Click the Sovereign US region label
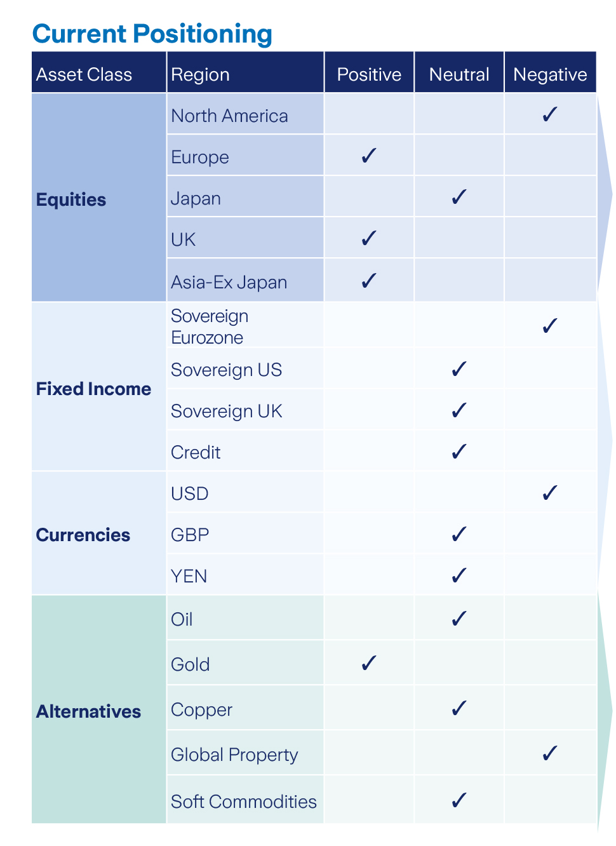The image size is (616, 846). (227, 370)
